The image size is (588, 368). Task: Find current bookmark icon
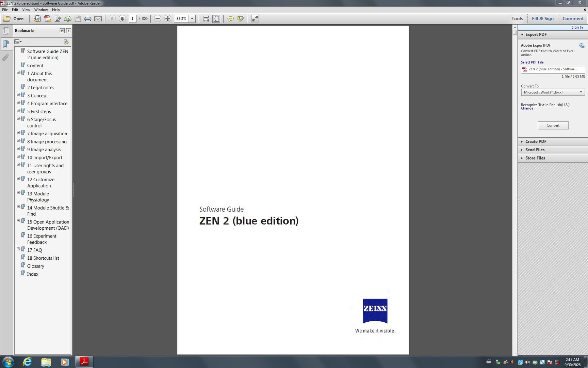tap(66, 42)
